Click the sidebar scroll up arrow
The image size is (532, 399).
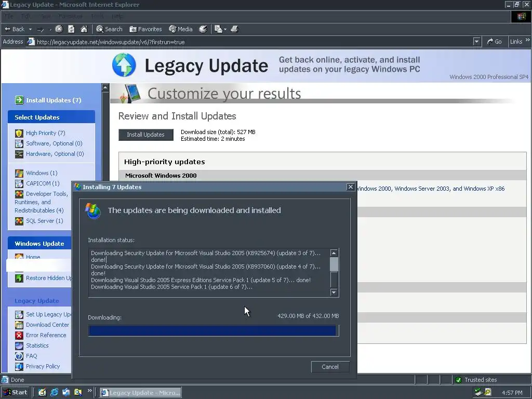tap(105, 87)
